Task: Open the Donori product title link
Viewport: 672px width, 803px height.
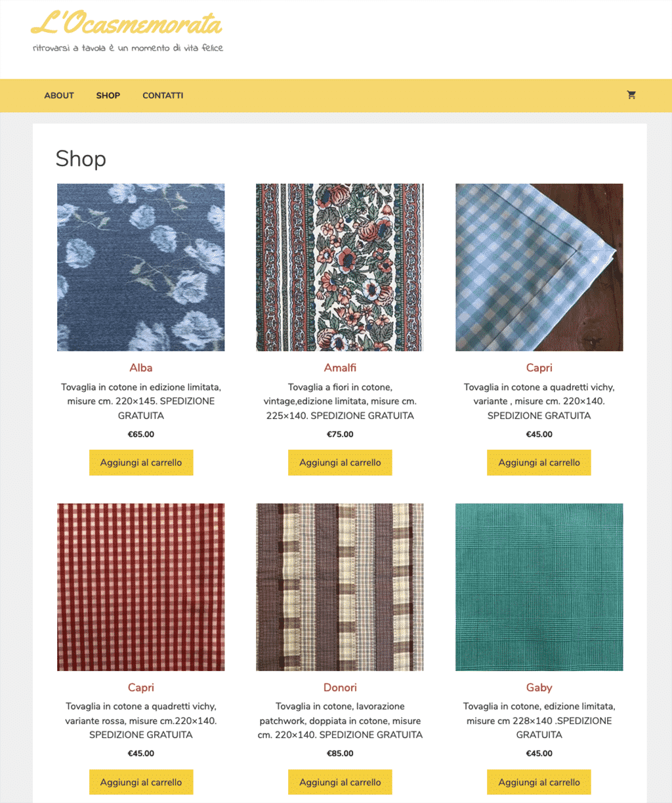Action: tap(340, 687)
